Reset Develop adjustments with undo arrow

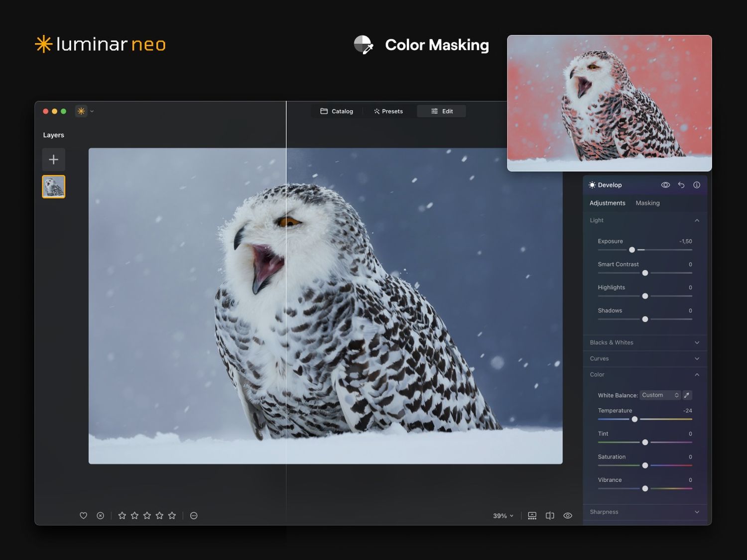pyautogui.click(x=681, y=185)
